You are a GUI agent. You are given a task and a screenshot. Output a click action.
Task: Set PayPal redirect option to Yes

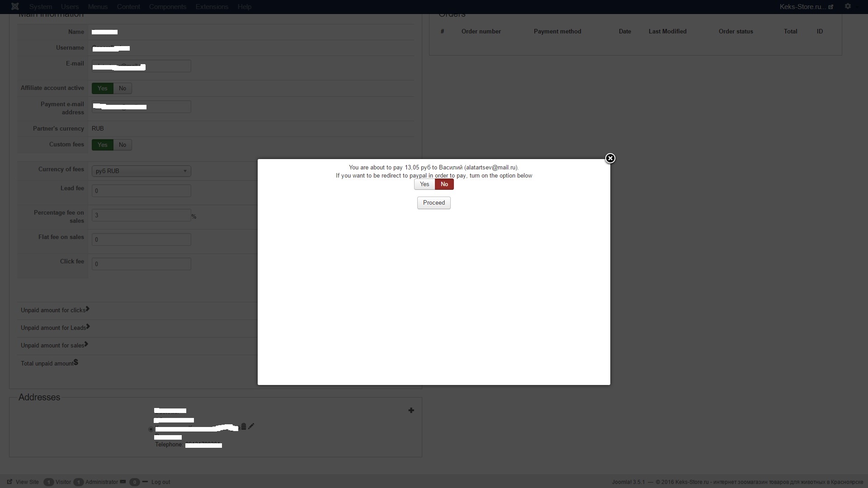click(x=424, y=184)
